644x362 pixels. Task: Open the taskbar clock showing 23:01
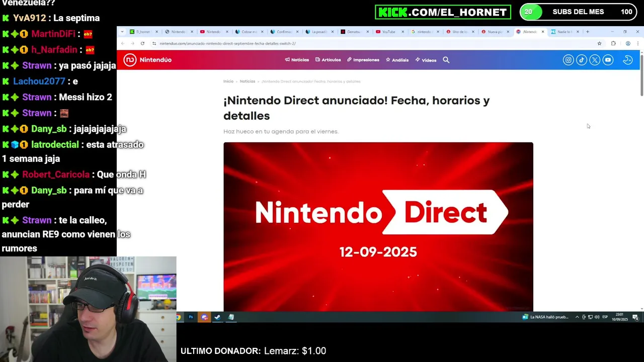pos(620,317)
